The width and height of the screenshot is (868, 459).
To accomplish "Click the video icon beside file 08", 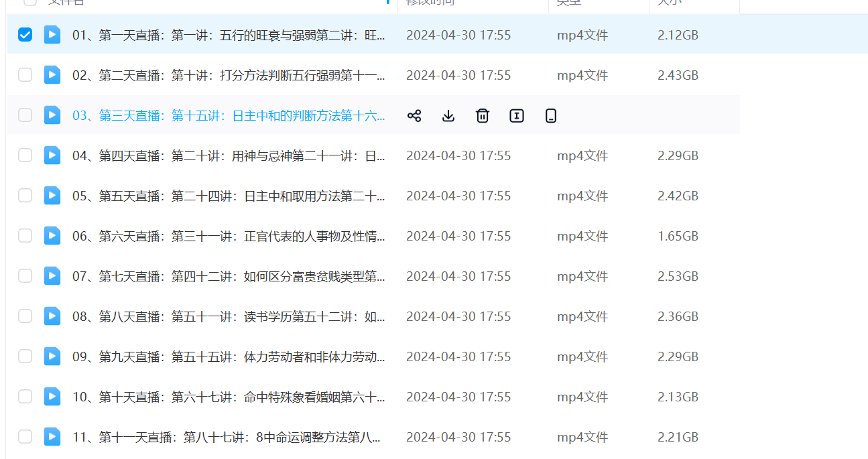I will 52,316.
